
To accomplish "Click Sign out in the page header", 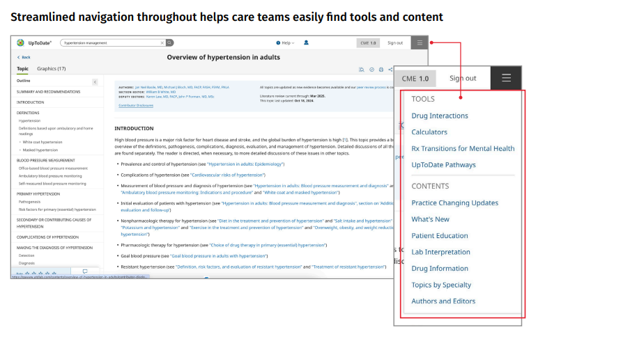I will [x=395, y=43].
